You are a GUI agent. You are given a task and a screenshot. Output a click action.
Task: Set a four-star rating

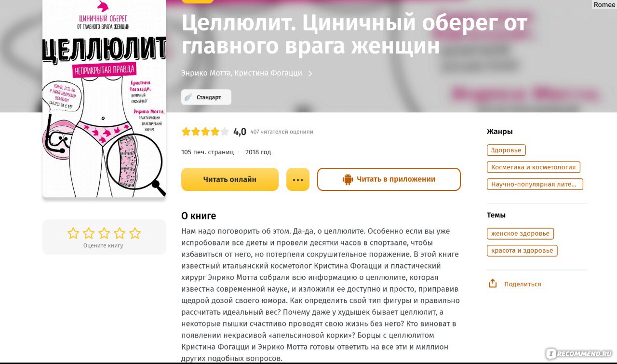click(120, 233)
